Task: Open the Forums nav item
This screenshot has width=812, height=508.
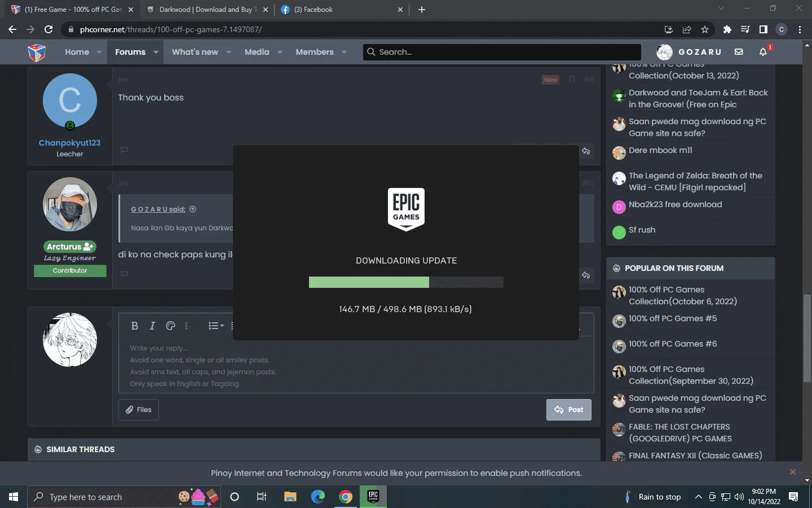Action: tap(130, 52)
